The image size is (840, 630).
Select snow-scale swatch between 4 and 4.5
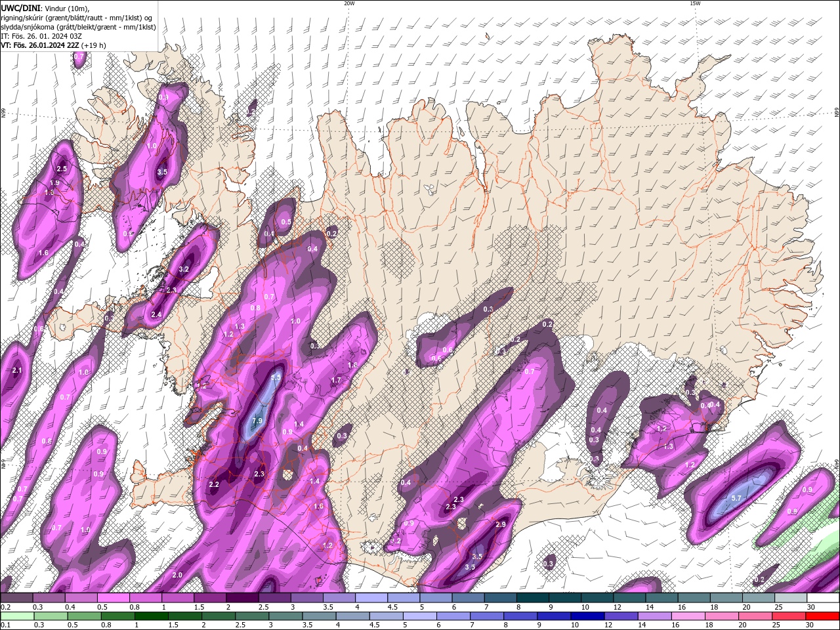371,598
